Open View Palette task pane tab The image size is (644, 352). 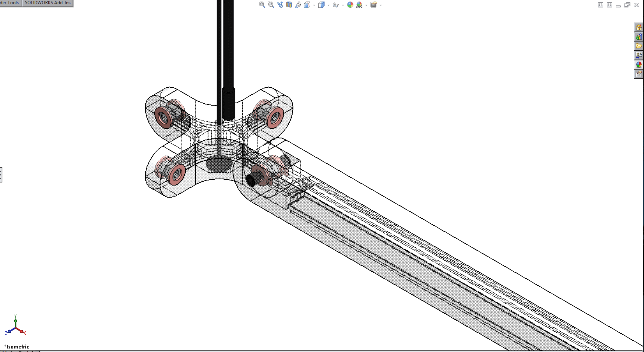(639, 55)
